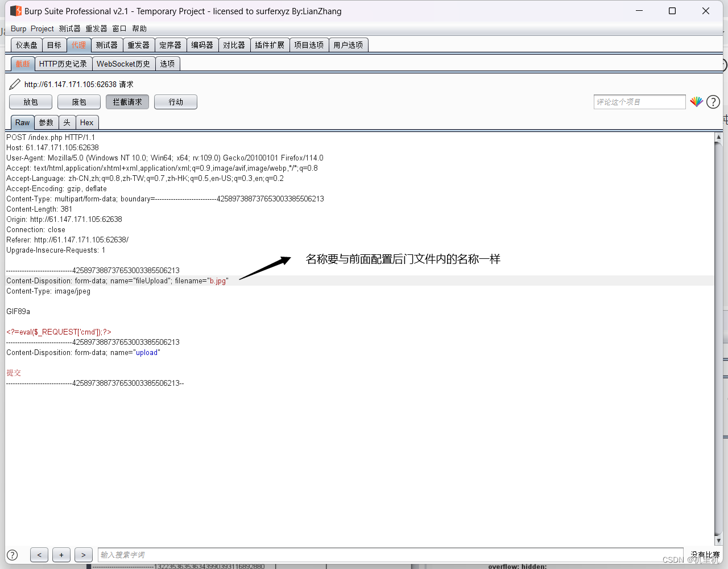Click the POST /index.php HTTP/1.1 line

point(51,137)
